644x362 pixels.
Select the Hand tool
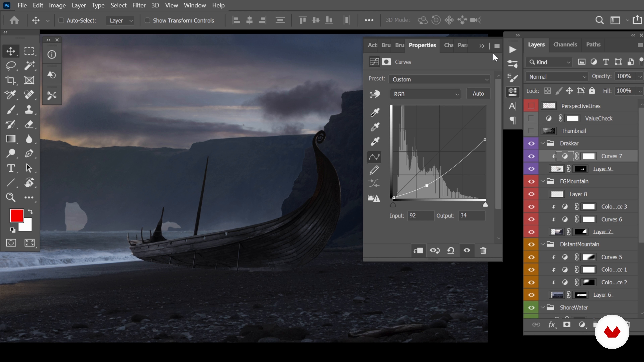click(x=29, y=183)
